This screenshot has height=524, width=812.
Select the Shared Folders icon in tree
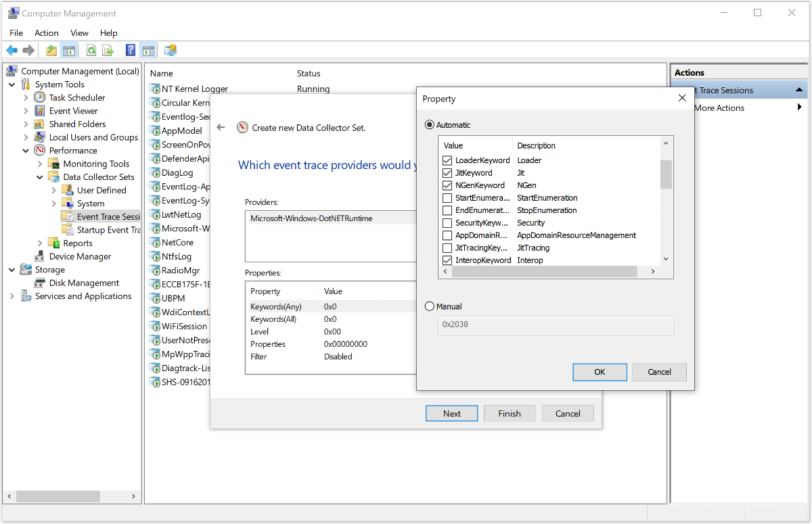[x=40, y=124]
